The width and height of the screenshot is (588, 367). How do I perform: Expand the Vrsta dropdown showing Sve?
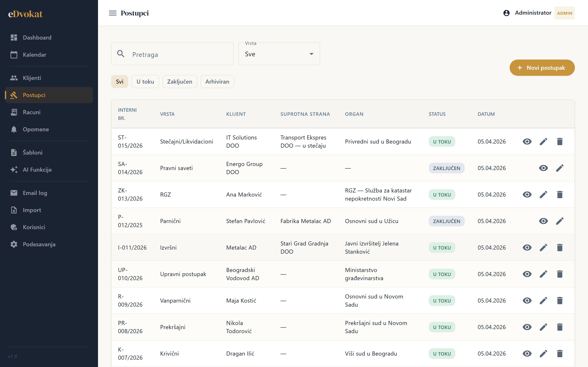[x=279, y=54]
